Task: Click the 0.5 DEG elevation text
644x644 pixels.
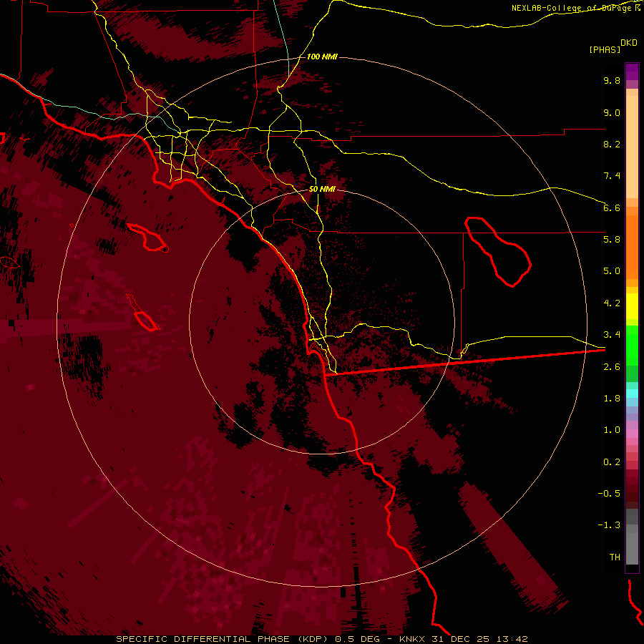Action: 358,639
